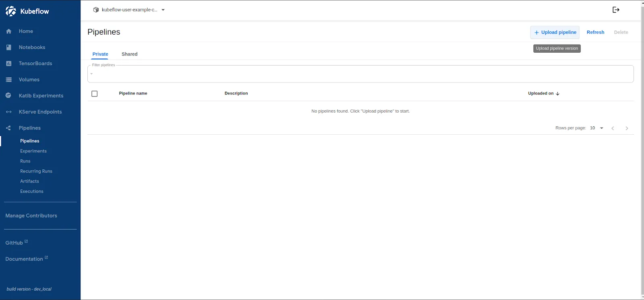Switch to the Shared tab

pyautogui.click(x=129, y=54)
